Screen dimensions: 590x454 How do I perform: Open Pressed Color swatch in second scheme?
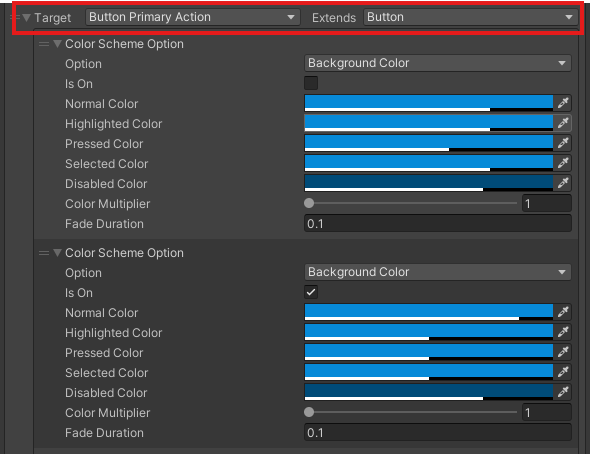429,352
